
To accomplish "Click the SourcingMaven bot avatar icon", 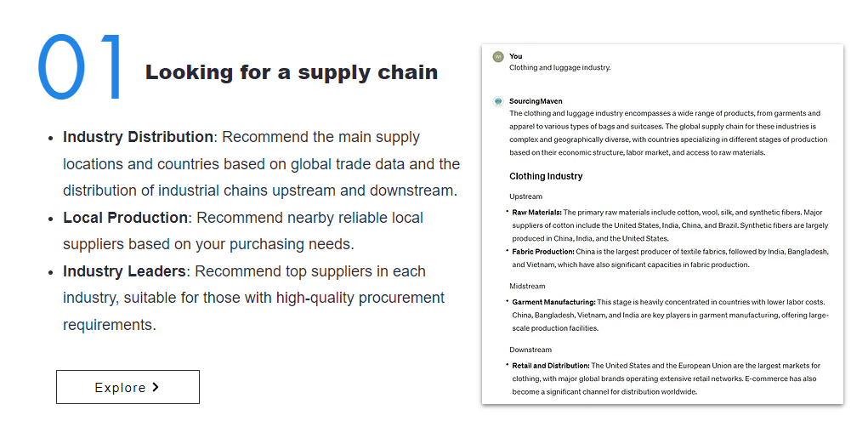I will click(x=498, y=101).
